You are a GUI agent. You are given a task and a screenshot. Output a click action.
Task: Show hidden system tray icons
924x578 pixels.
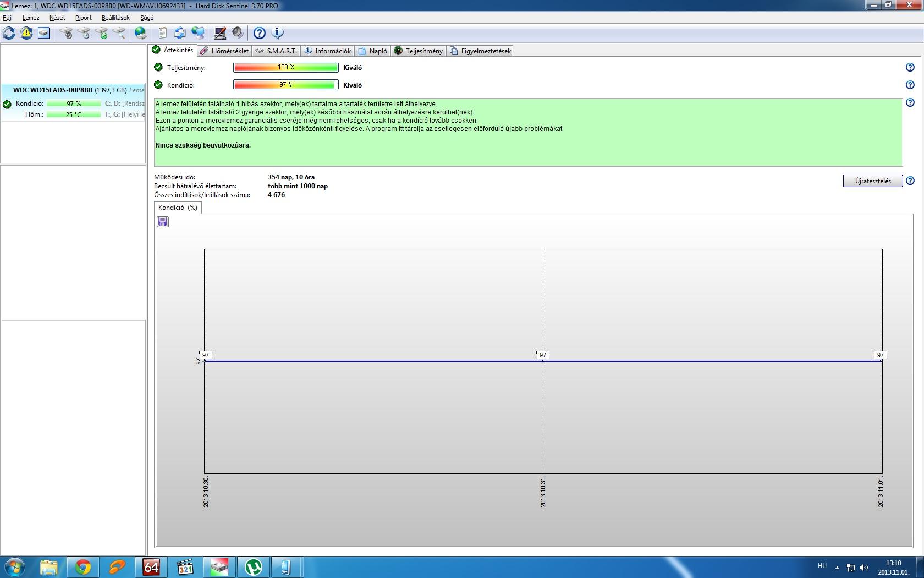(837, 567)
